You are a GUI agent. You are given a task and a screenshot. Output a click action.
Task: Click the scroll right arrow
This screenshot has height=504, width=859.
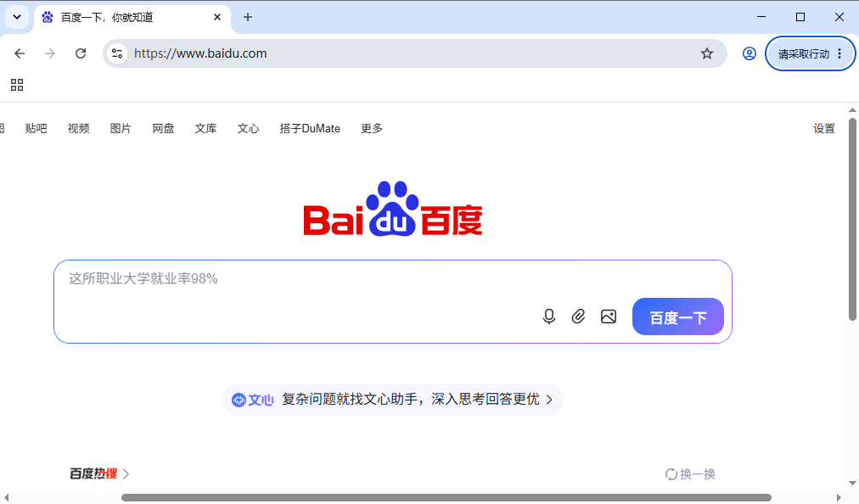[839, 497]
